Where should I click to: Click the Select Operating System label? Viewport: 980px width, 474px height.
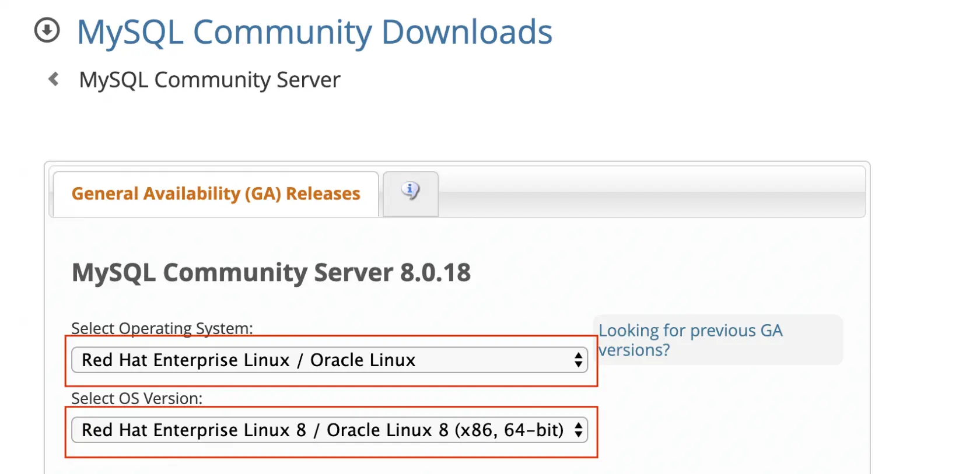click(162, 328)
